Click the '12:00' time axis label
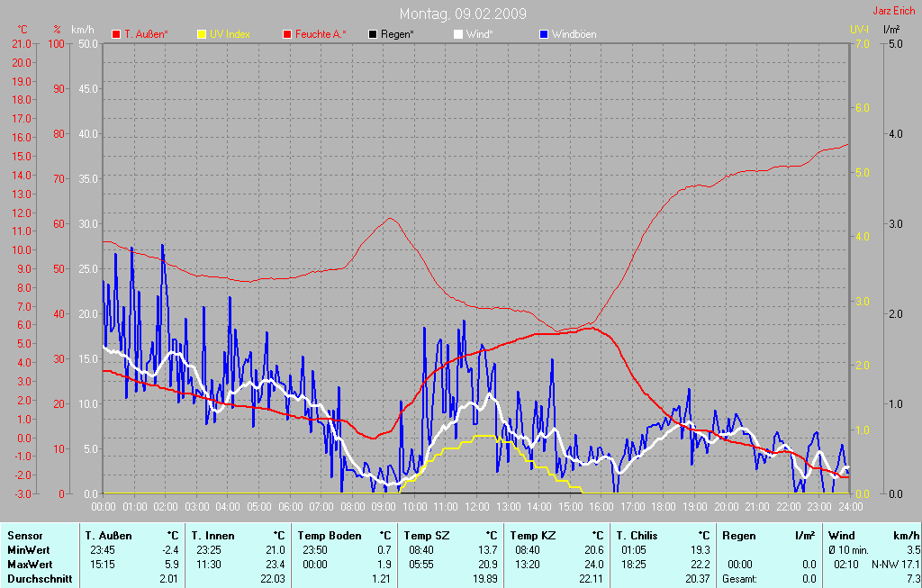Screen dimensions: 922x588 (476, 507)
